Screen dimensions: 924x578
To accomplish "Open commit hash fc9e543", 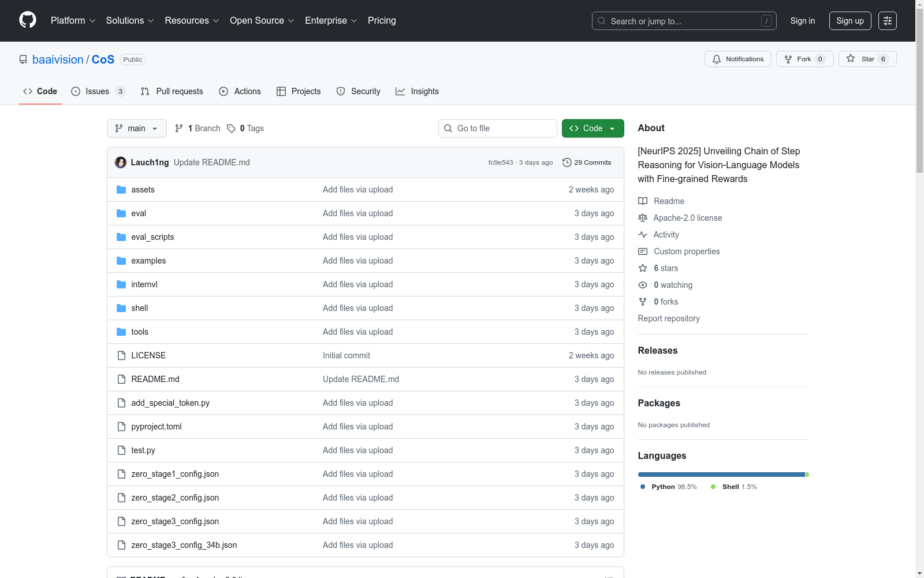I will point(501,162).
